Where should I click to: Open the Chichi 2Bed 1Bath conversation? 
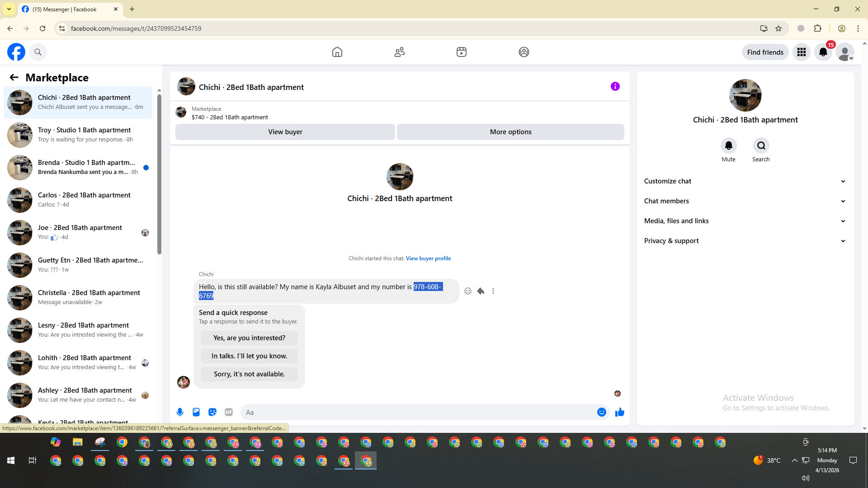(x=78, y=103)
